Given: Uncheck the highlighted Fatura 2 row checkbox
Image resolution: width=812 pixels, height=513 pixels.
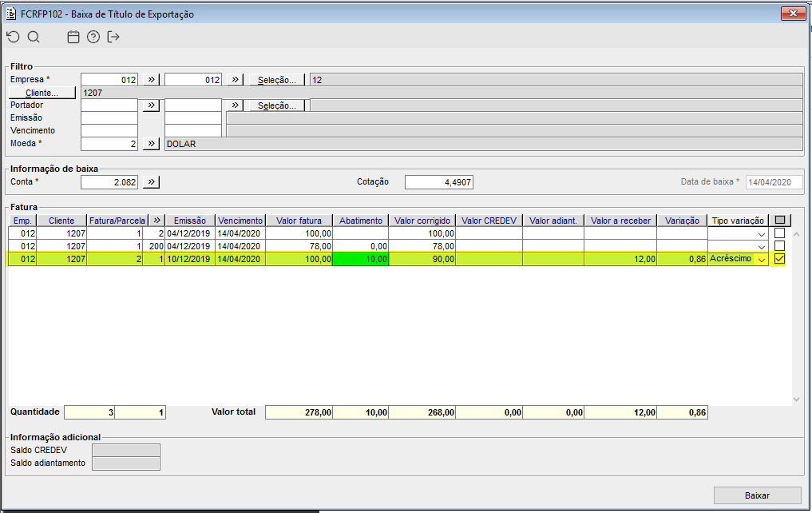Looking at the screenshot, I should click(x=779, y=259).
